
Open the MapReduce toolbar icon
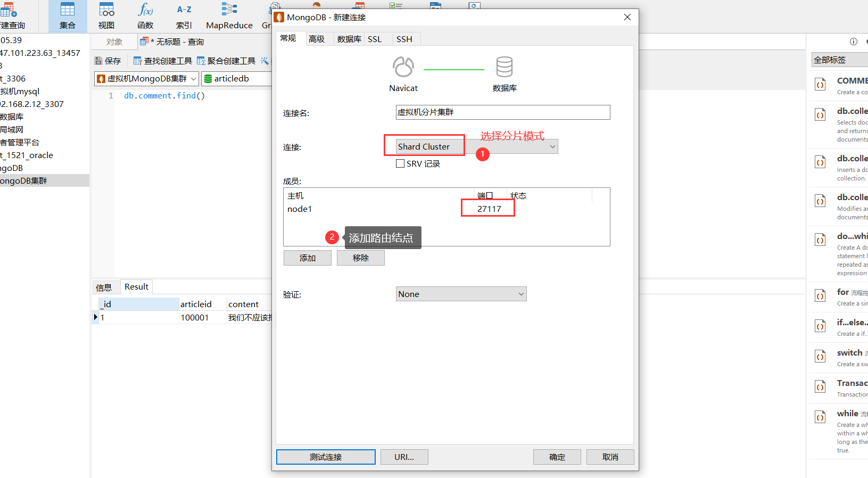(x=229, y=16)
